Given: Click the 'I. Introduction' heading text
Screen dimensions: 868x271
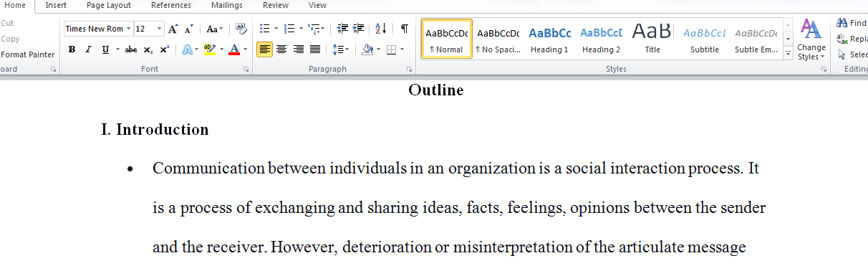Looking at the screenshot, I should 155,130.
